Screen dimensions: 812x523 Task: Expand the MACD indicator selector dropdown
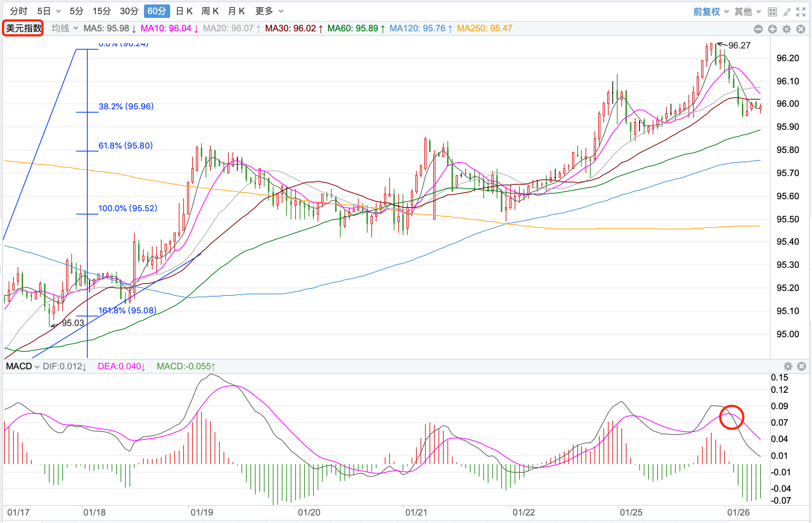(x=23, y=366)
